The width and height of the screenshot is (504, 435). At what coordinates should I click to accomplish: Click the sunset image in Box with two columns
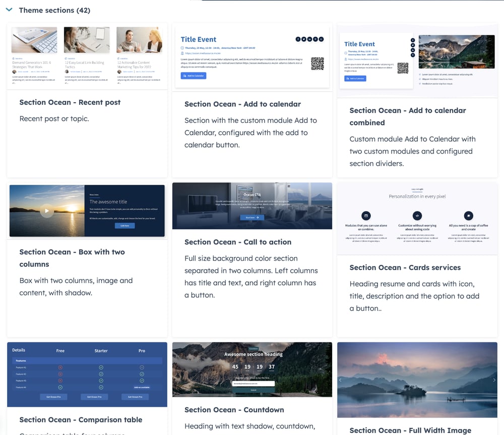47,210
